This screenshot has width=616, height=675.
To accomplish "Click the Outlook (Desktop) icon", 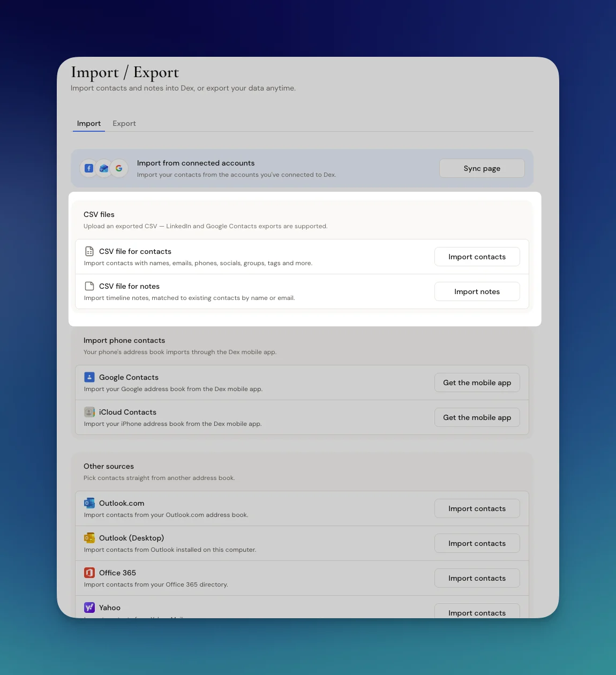I will point(89,538).
